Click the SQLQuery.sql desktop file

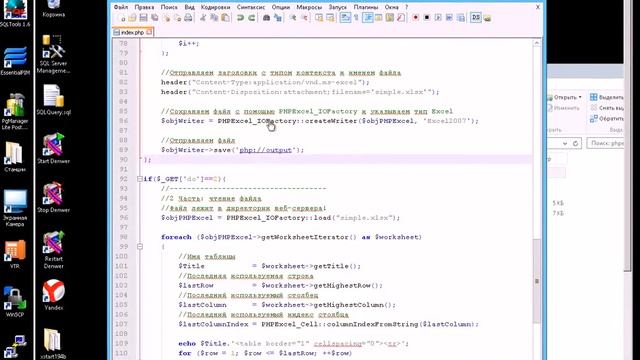tap(53, 100)
